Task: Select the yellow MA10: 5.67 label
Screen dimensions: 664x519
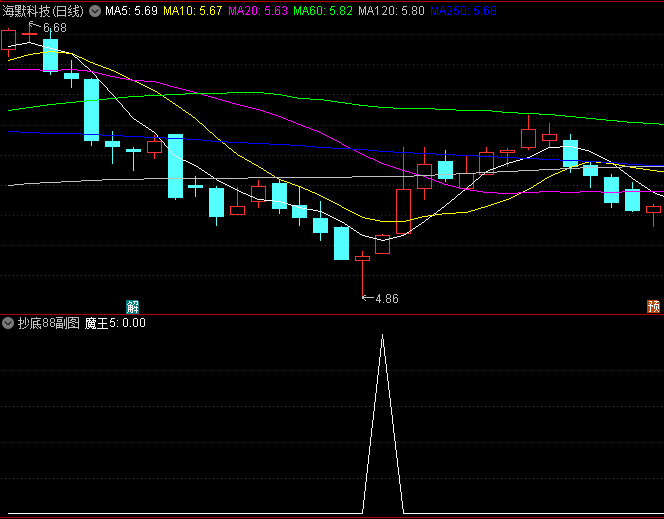Action: [x=193, y=11]
